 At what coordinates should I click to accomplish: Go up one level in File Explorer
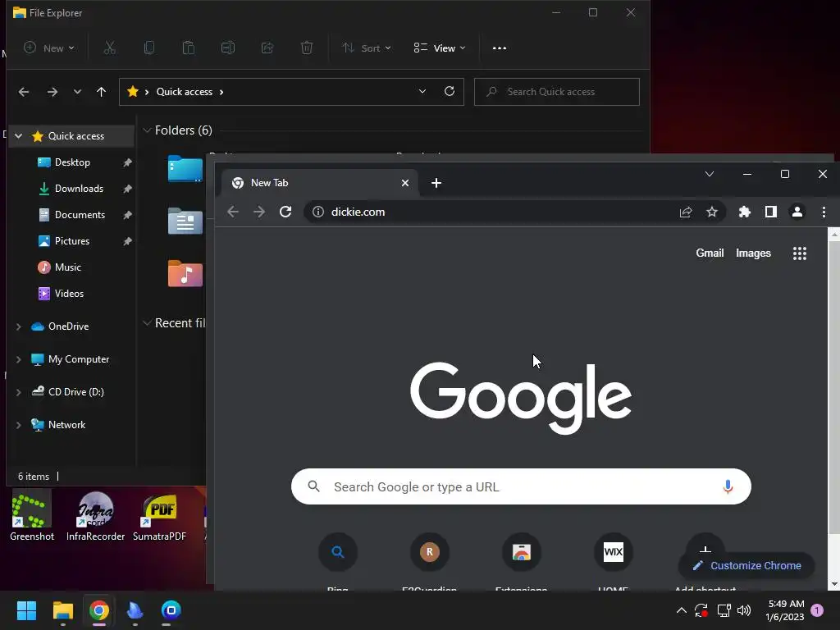point(101,92)
